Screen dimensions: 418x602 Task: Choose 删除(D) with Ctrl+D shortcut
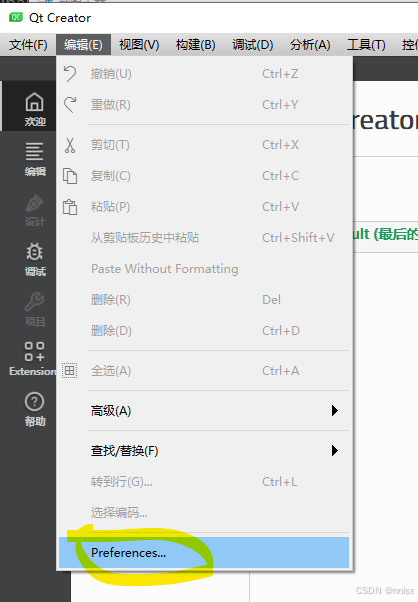204,331
